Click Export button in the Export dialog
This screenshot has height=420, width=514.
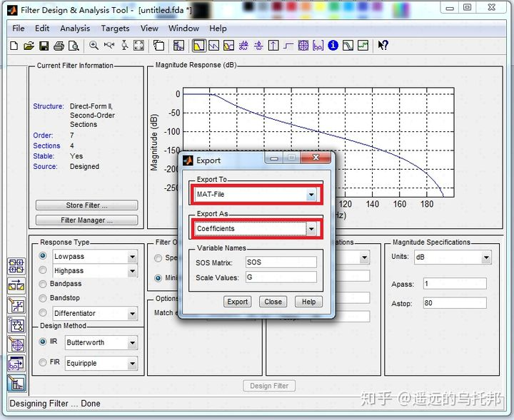tap(238, 302)
